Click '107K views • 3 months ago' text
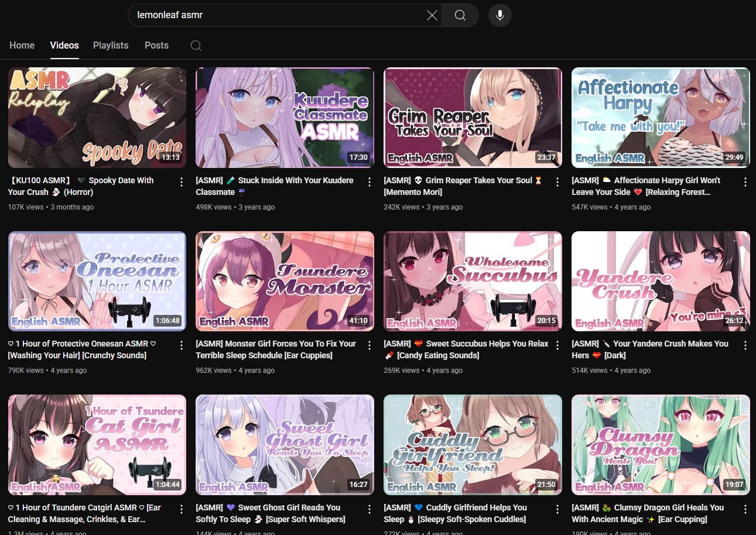756x535 pixels. click(x=51, y=207)
